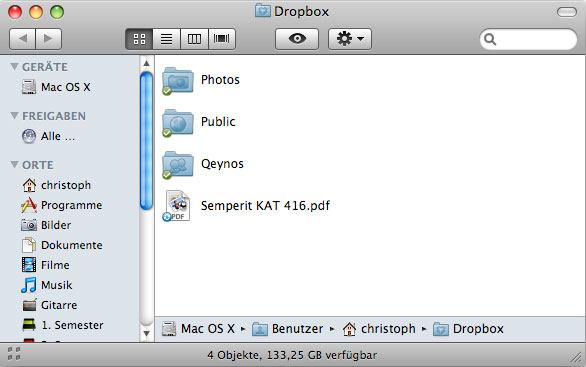
Task: Click the sidebar resize grip in status bar
Action: [x=14, y=354]
